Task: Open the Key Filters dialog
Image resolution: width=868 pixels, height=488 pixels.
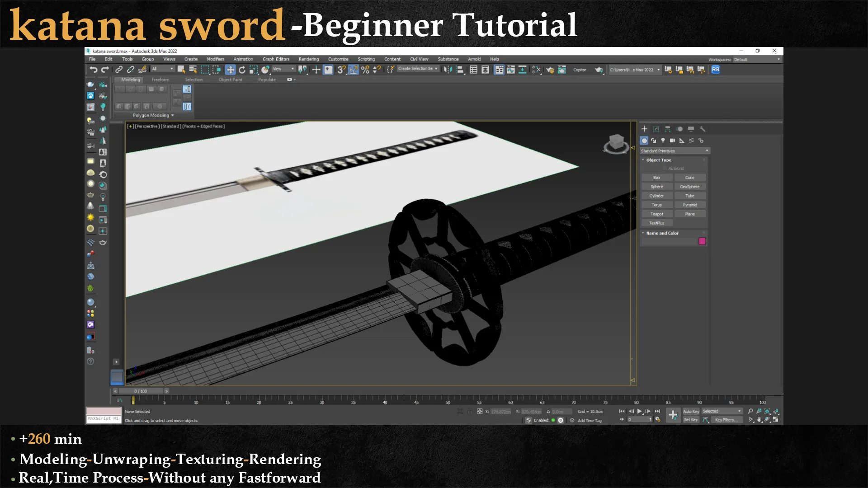Action: [x=726, y=420]
